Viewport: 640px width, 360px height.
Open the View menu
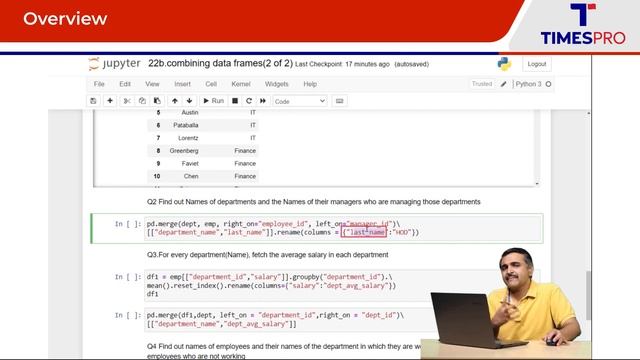(x=152, y=84)
